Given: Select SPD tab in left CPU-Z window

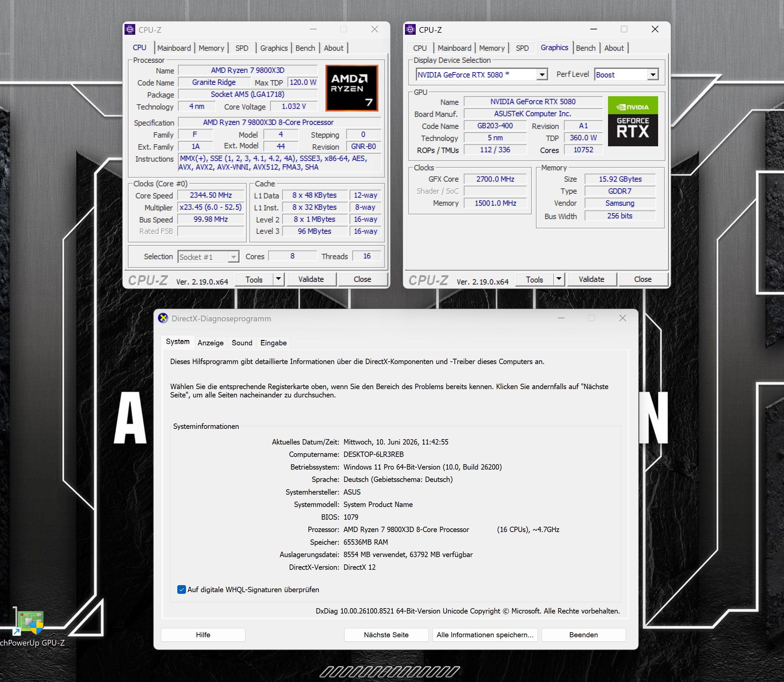Looking at the screenshot, I should (x=242, y=48).
